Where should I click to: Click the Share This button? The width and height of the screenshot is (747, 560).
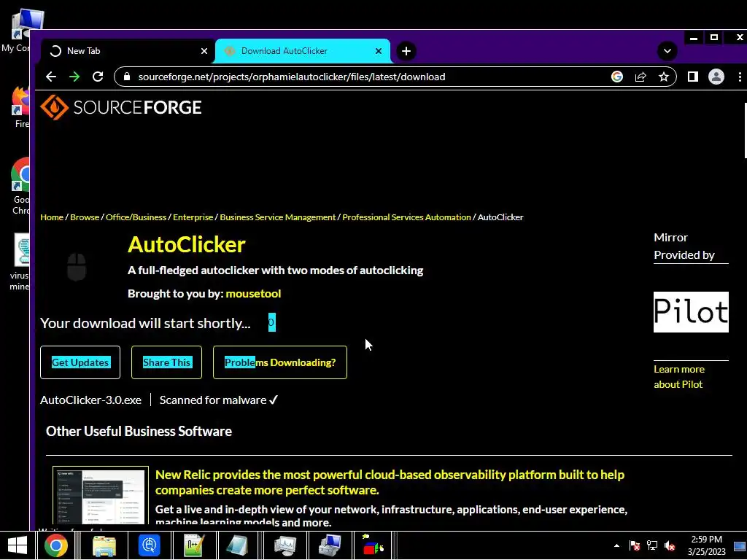coord(167,362)
